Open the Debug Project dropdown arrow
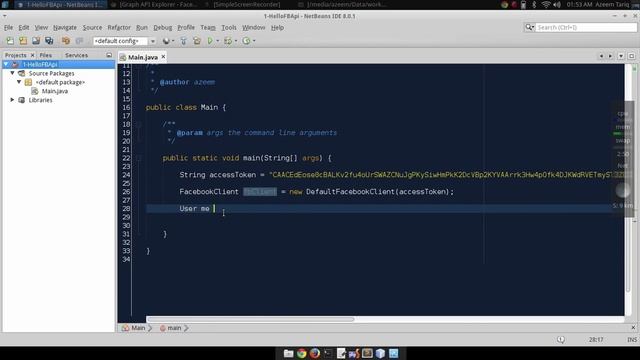The height and width of the screenshot is (360, 640). (236, 41)
